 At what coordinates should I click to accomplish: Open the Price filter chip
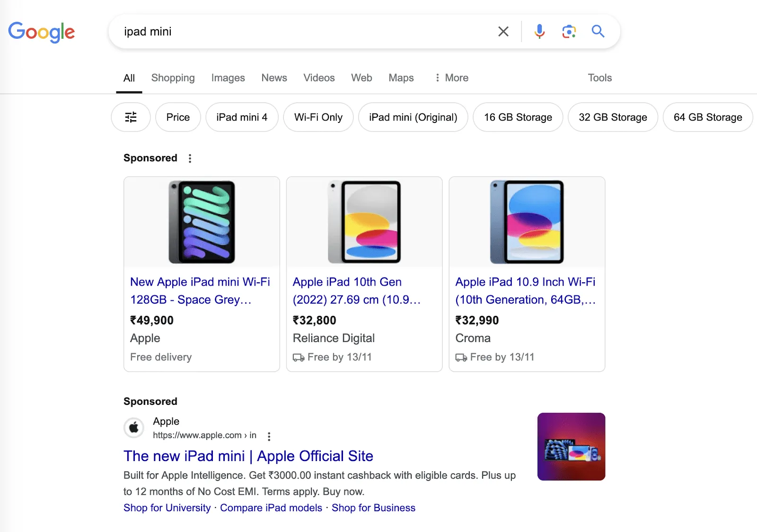pos(178,117)
